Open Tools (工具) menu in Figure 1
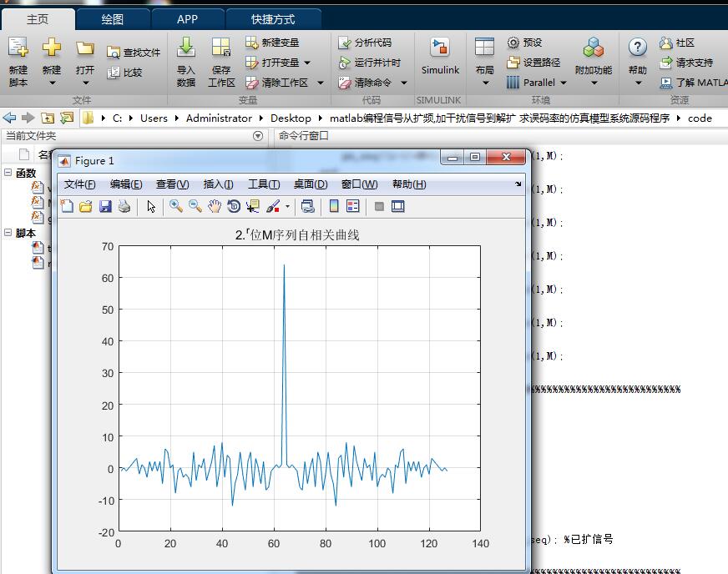The height and width of the screenshot is (574, 728). click(264, 184)
